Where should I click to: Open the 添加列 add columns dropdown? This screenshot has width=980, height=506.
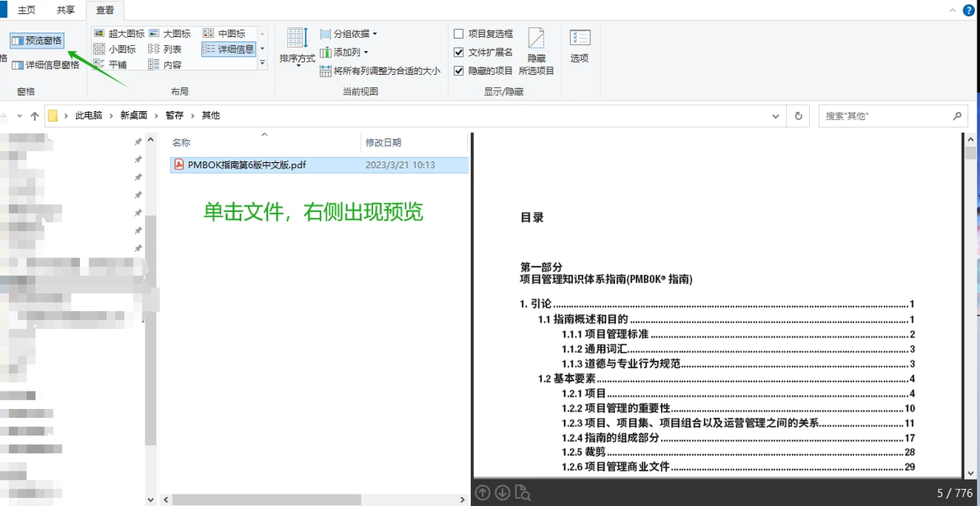click(344, 53)
